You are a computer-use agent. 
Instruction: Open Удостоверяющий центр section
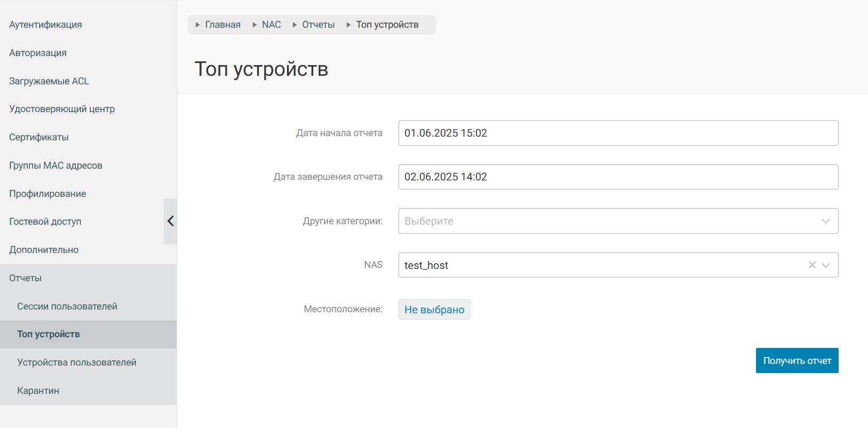point(62,109)
